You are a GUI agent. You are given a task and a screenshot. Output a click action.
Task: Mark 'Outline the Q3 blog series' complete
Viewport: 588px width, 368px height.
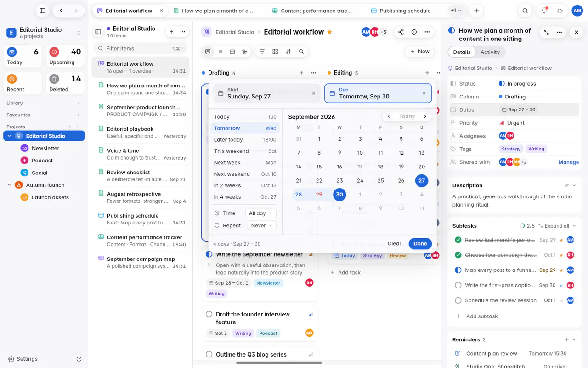click(x=209, y=354)
